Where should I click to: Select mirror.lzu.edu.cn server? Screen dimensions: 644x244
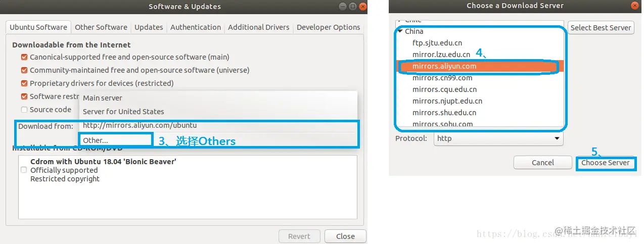(x=441, y=55)
